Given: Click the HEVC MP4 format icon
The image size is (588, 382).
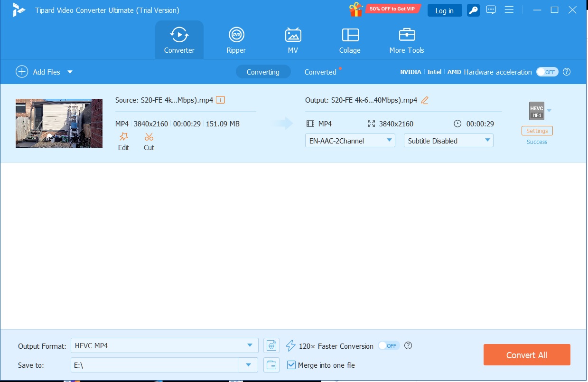Looking at the screenshot, I should [x=537, y=111].
